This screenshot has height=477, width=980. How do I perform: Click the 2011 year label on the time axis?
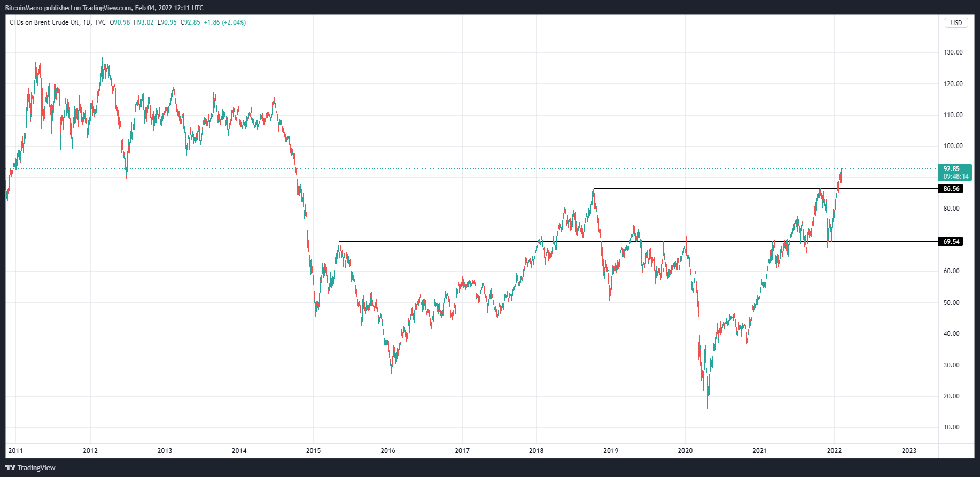[15, 451]
